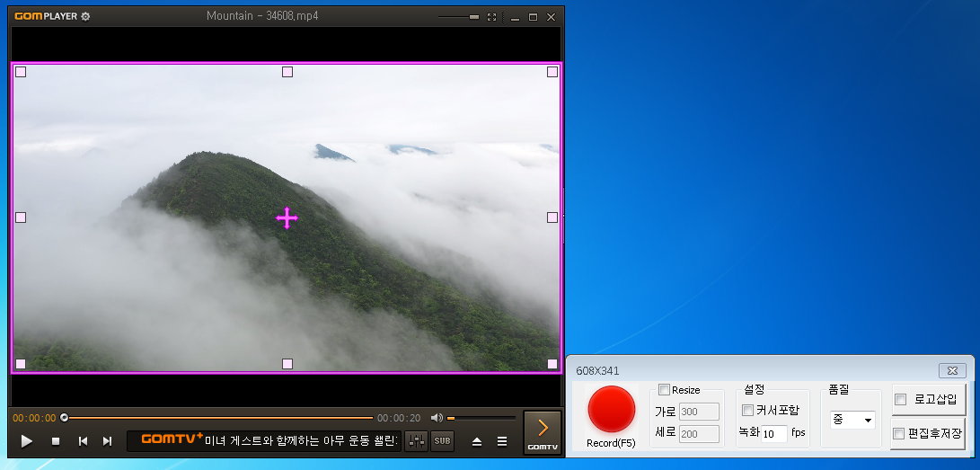The width and height of the screenshot is (980, 470).
Task: Minimize the GOM Player window
Action: click(515, 17)
